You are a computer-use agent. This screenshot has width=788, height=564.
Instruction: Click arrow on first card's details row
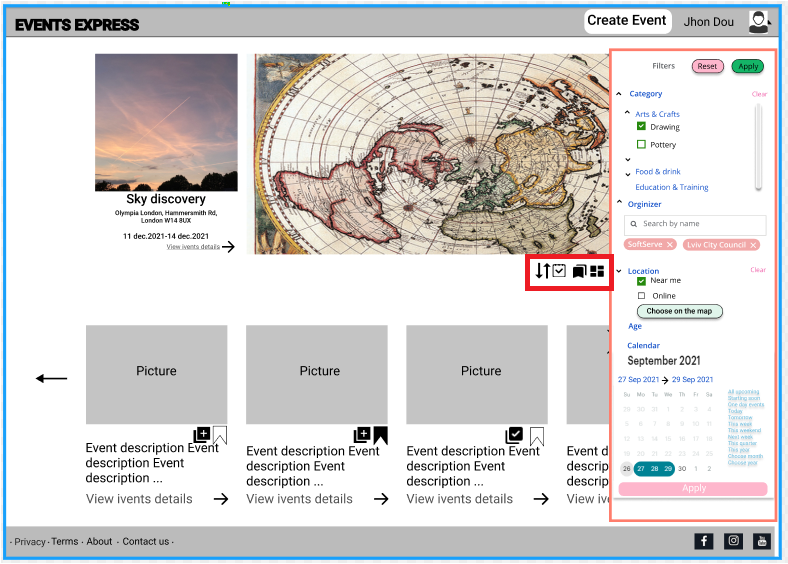[221, 499]
